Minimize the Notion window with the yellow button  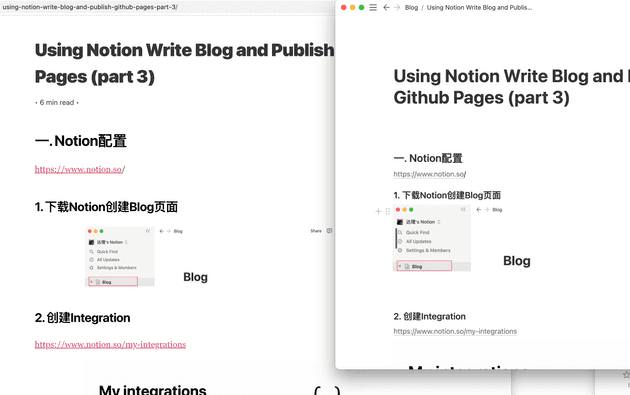[352, 7]
